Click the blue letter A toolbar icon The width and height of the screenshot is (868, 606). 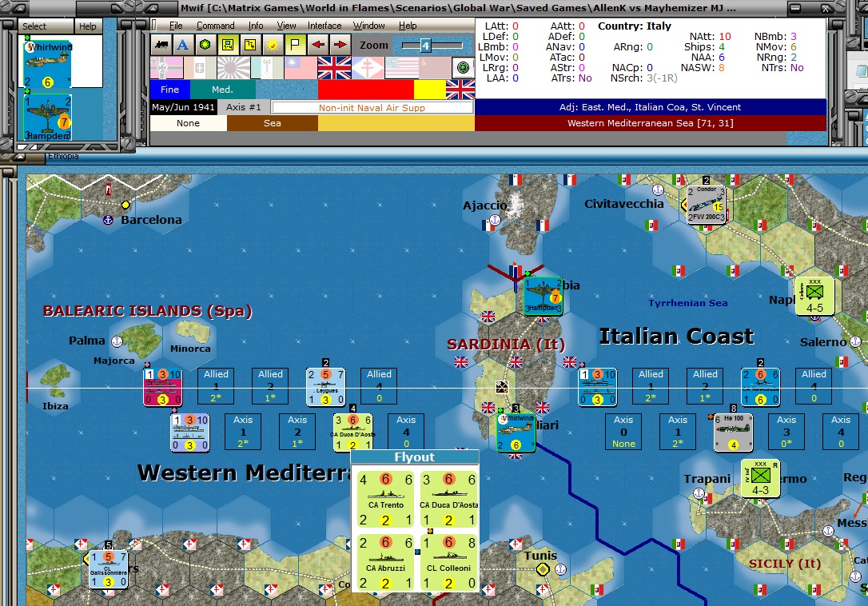[x=182, y=45]
